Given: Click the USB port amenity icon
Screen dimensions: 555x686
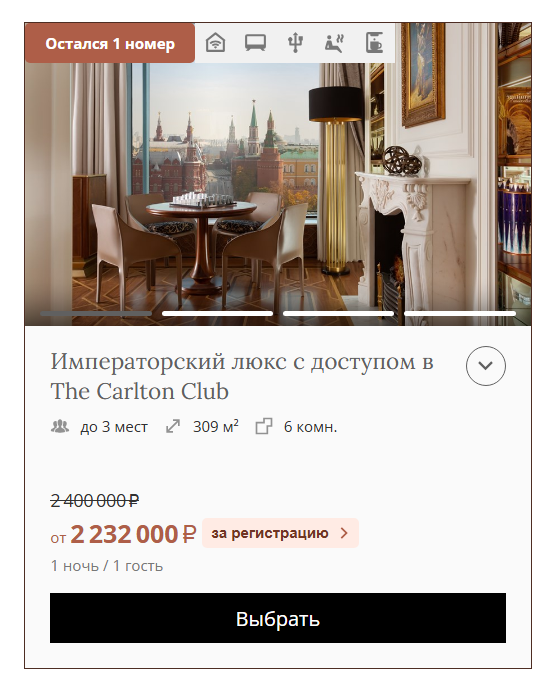Looking at the screenshot, I should (x=295, y=43).
